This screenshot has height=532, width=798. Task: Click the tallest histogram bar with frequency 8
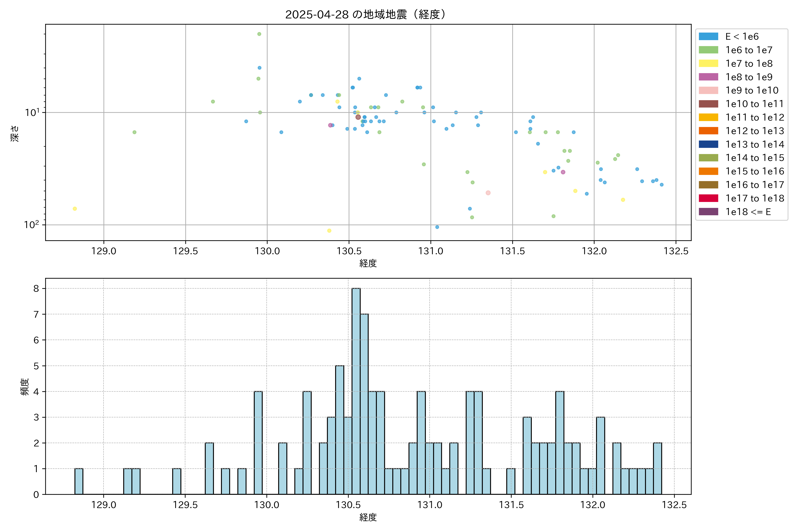click(356, 390)
